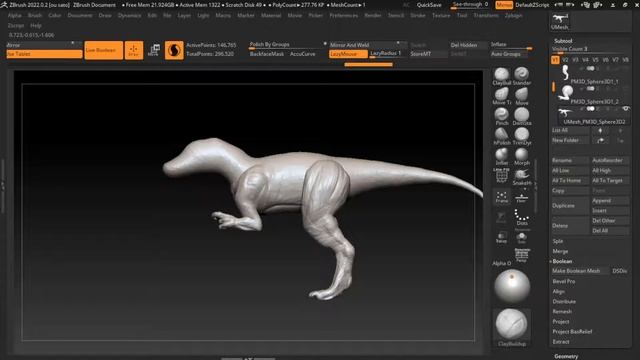This screenshot has width=640, height=360.
Task: Click the Append button
Action: click(x=610, y=201)
